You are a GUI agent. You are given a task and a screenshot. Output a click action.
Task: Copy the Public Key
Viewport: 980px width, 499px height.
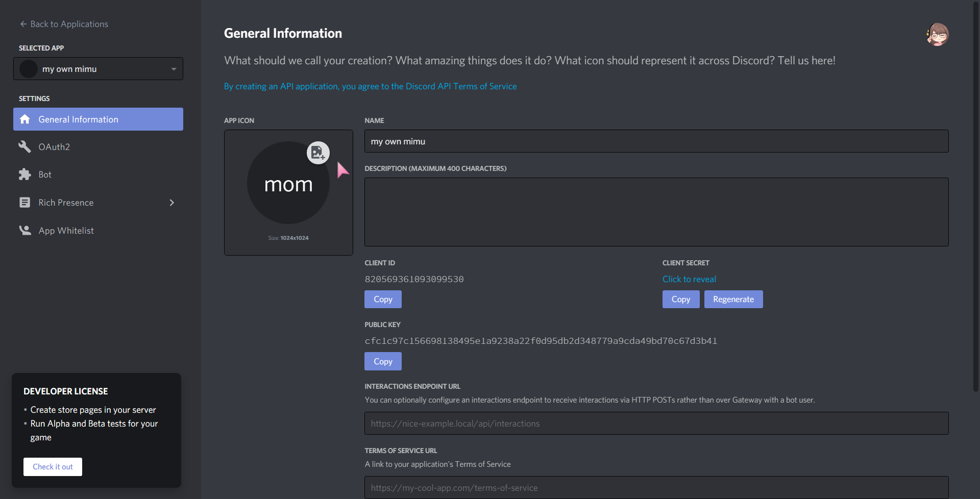coord(383,361)
